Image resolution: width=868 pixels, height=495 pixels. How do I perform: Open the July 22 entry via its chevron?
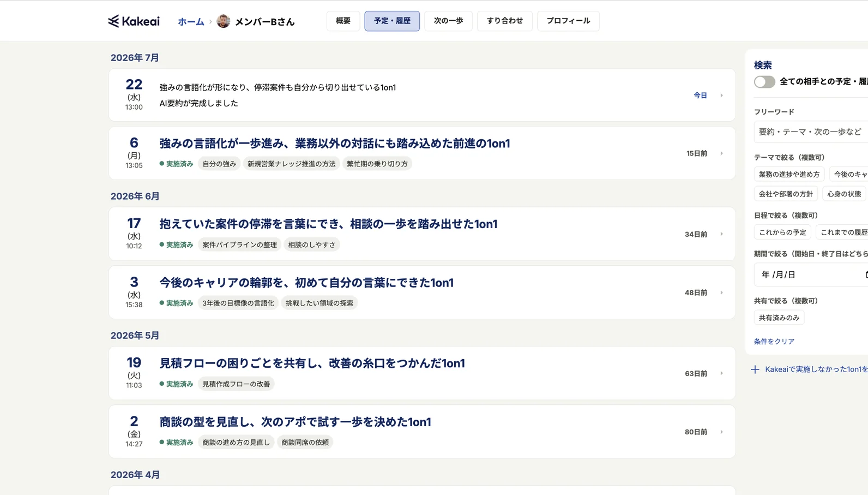click(x=721, y=96)
